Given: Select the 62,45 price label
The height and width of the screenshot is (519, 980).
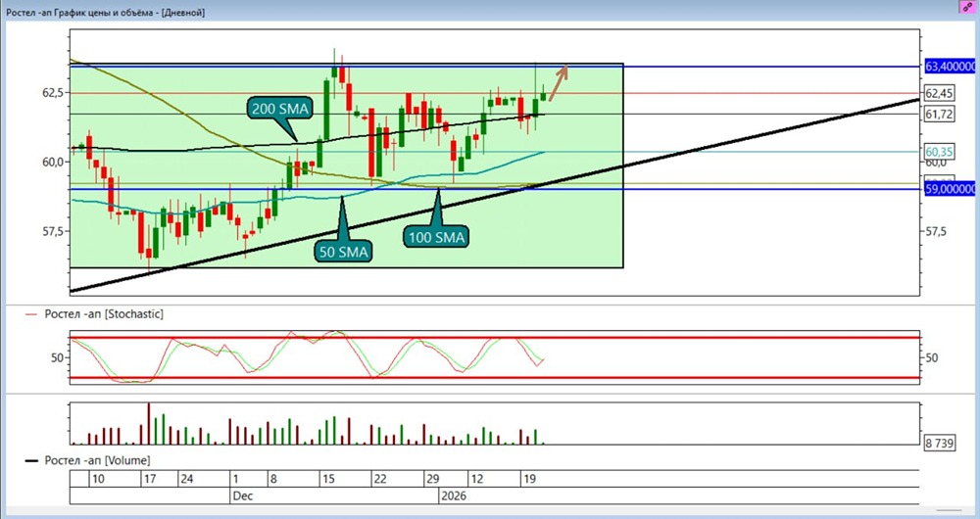Looking at the screenshot, I should pyautogui.click(x=939, y=94).
